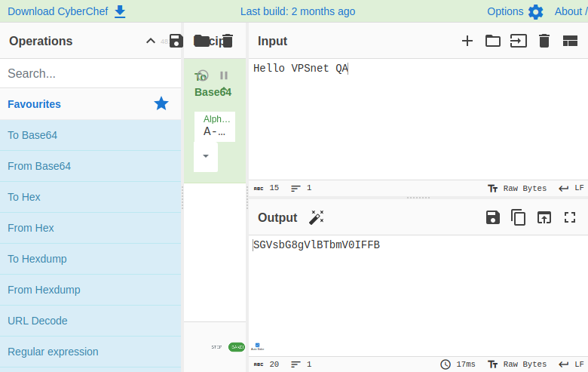Open the Options link text
Image resolution: width=588 pixels, height=372 pixels.
505,11
